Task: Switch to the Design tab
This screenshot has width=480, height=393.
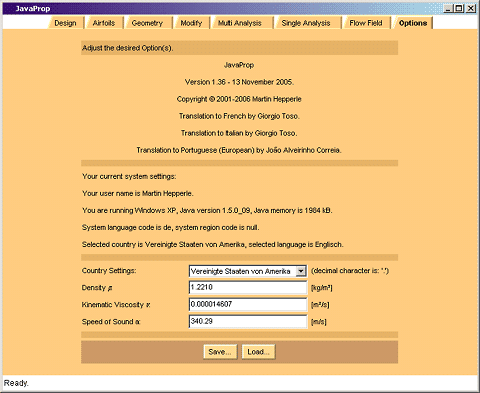Action: point(65,23)
